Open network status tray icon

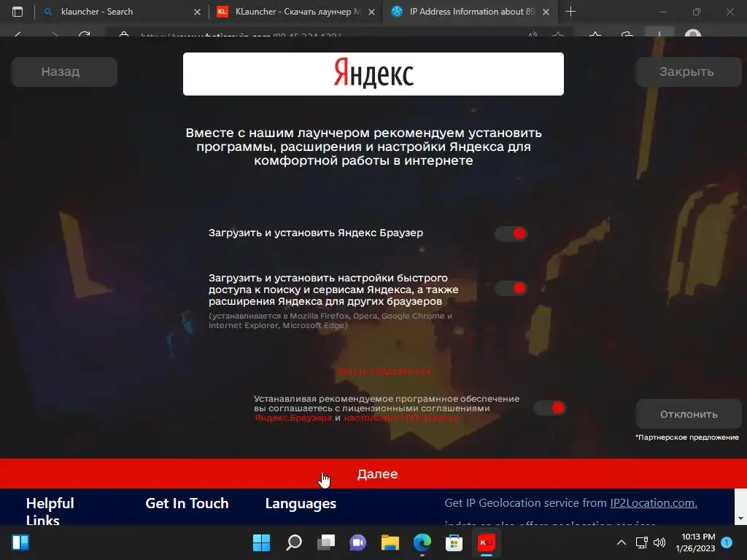[642, 542]
